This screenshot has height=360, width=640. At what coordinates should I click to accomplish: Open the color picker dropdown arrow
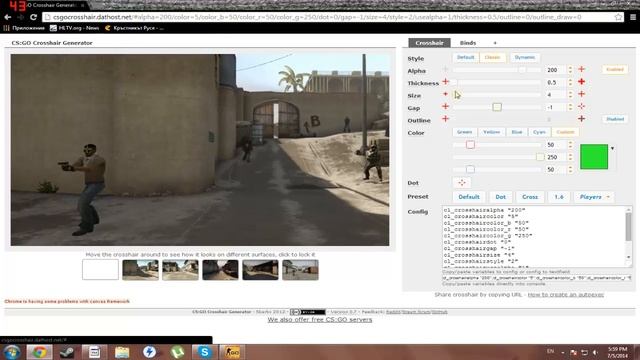[x=612, y=148]
